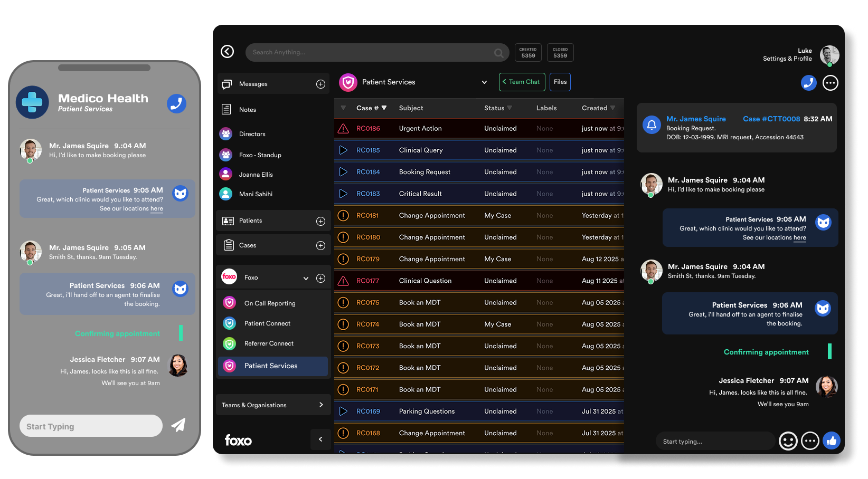
Task: Click the Patients card icon
Action: click(x=228, y=221)
